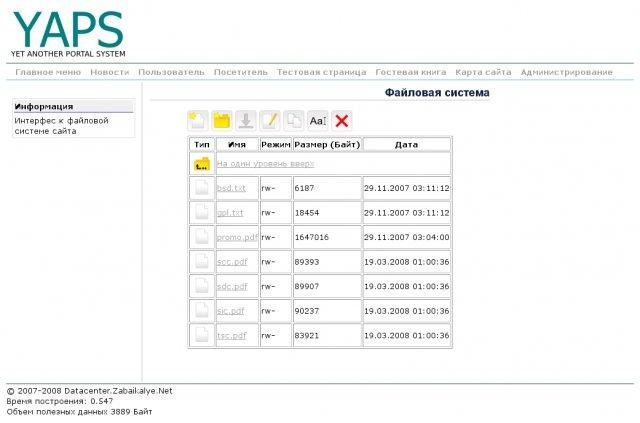
Task: Follow the 'На один уровень вверх' link
Action: [x=265, y=164]
